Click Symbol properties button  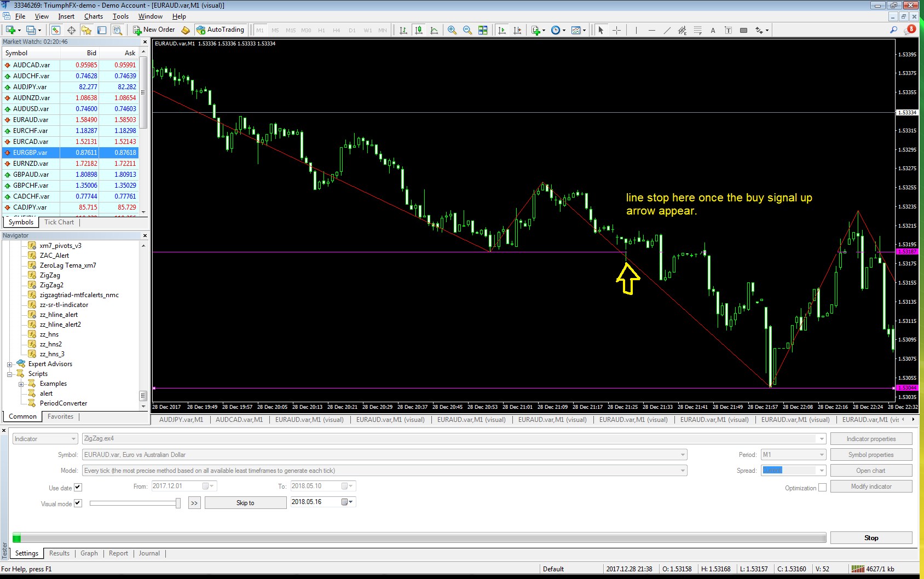pos(871,455)
